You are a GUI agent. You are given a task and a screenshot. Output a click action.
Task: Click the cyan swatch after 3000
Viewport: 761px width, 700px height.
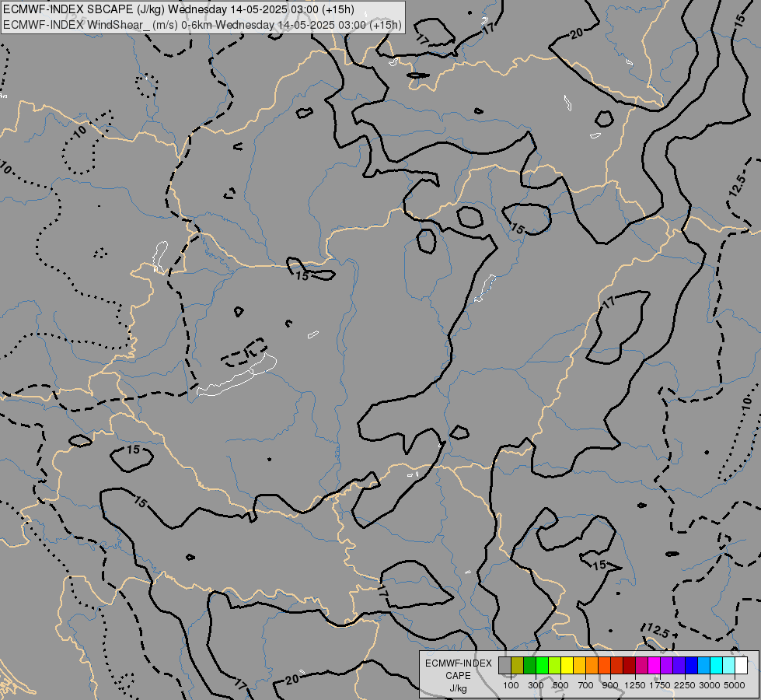[717, 665]
